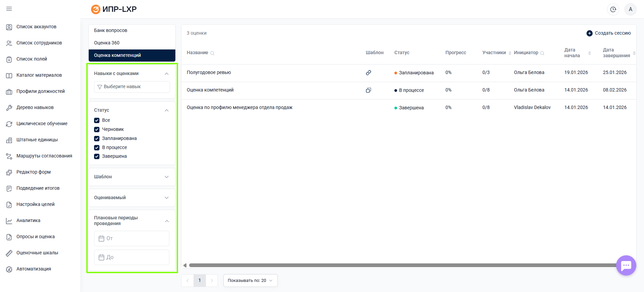Open Аналитика in the sidebar

[x=28, y=221]
